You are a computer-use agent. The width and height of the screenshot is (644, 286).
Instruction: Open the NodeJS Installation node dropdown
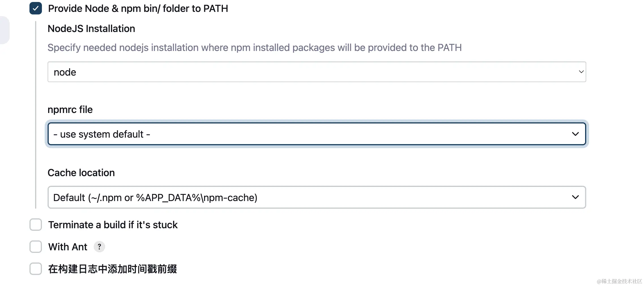tap(317, 72)
